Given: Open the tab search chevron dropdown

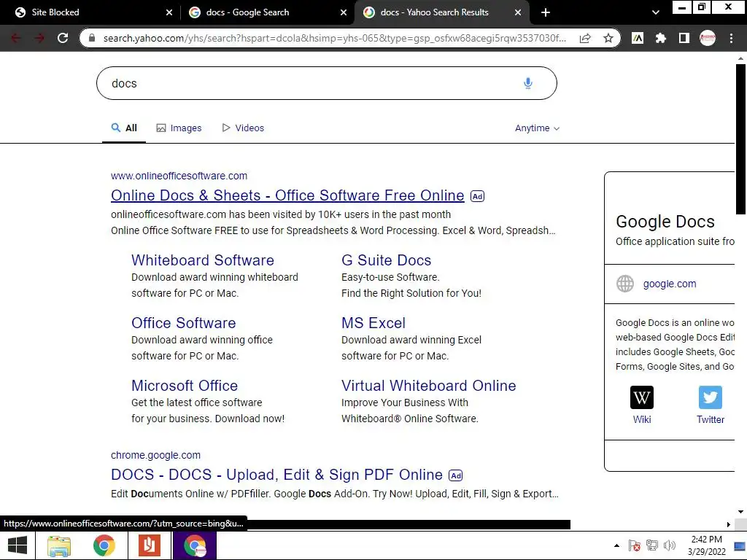Looking at the screenshot, I should [656, 12].
